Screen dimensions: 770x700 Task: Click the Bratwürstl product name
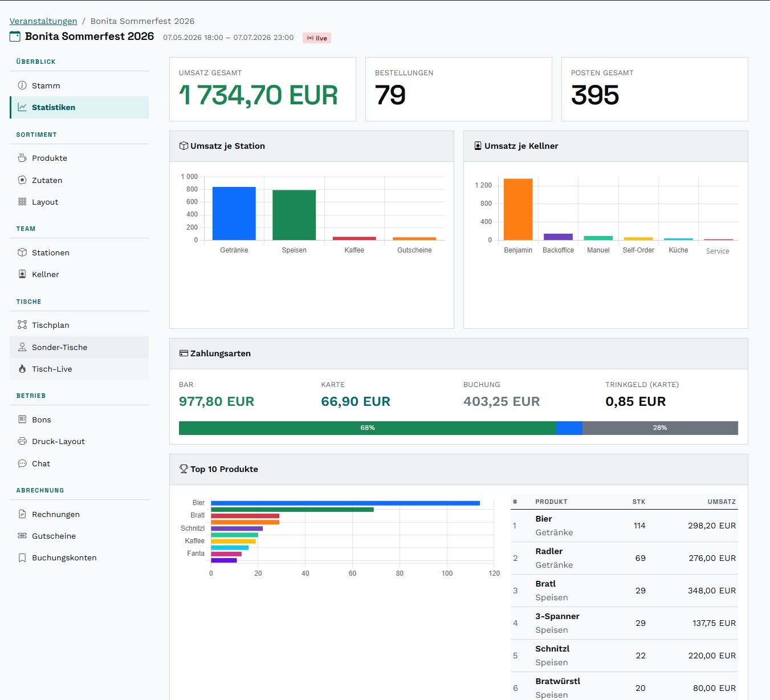coord(558,681)
